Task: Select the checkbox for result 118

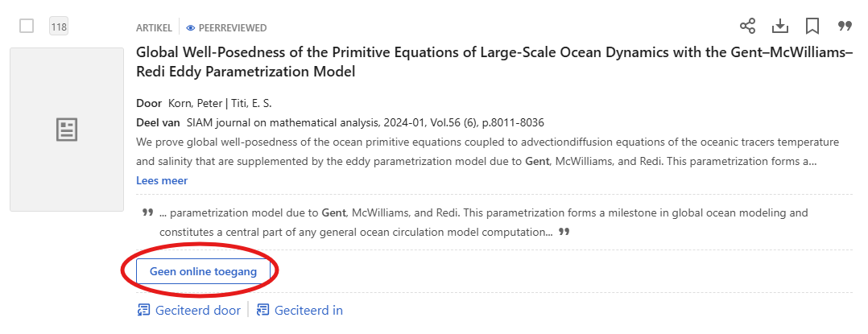Action: coord(27,27)
